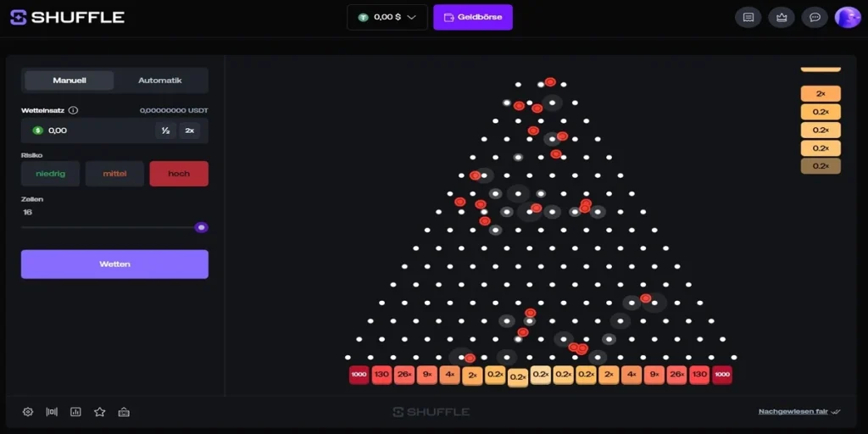Image resolution: width=868 pixels, height=434 pixels.
Task: Click the Shuffle logo in header
Action: click(x=68, y=17)
